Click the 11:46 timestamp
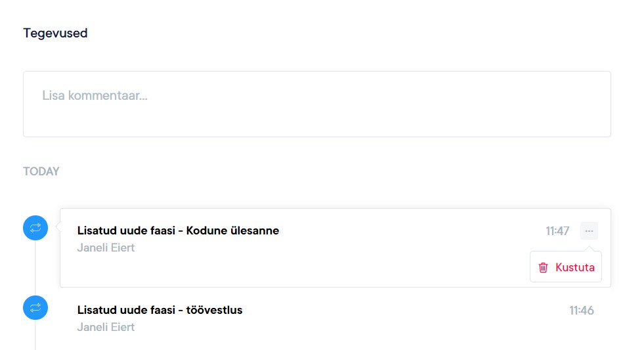The height and width of the screenshot is (350, 644). [582, 311]
